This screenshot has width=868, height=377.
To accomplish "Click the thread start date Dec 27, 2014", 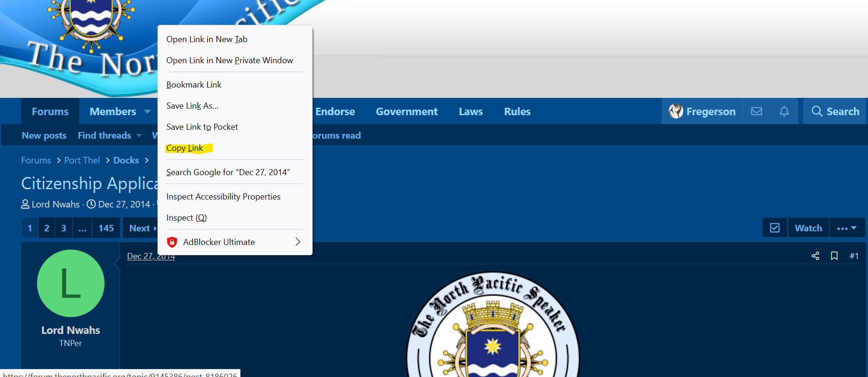I will pos(124,204).
